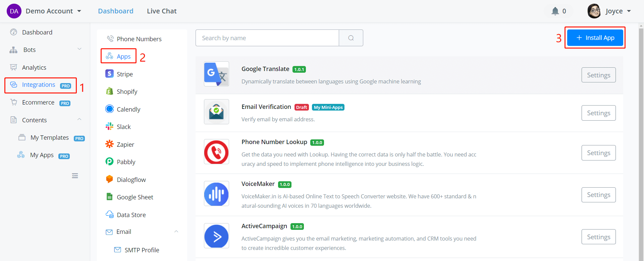Click the Google Translate app title

(265, 69)
